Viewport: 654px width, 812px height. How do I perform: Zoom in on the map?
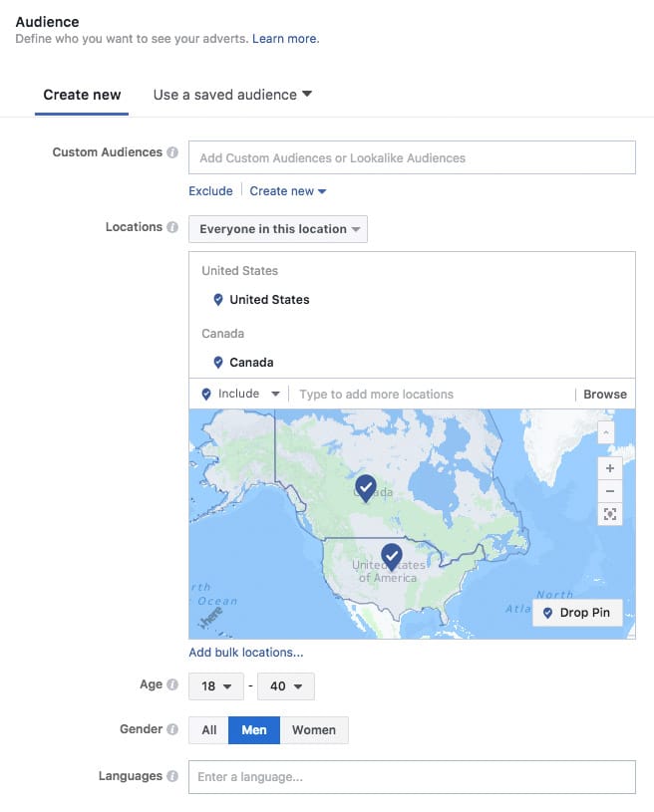610,467
